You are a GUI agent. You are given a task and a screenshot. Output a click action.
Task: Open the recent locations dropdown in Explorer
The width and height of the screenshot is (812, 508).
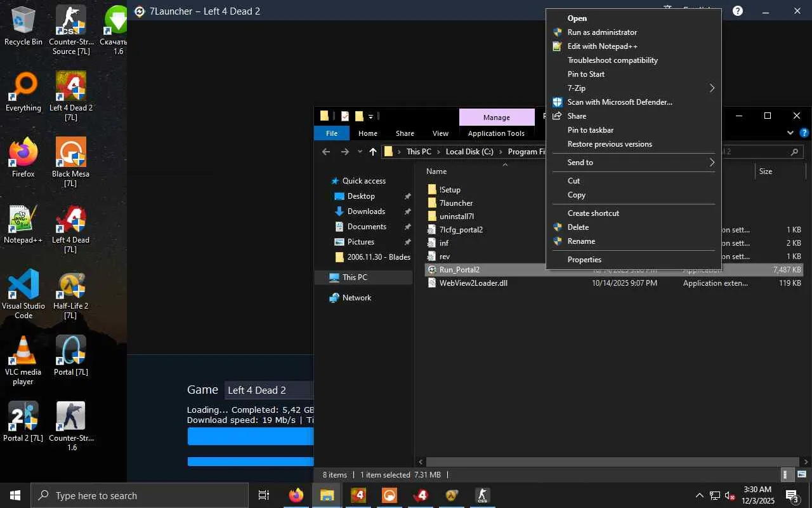click(x=360, y=152)
